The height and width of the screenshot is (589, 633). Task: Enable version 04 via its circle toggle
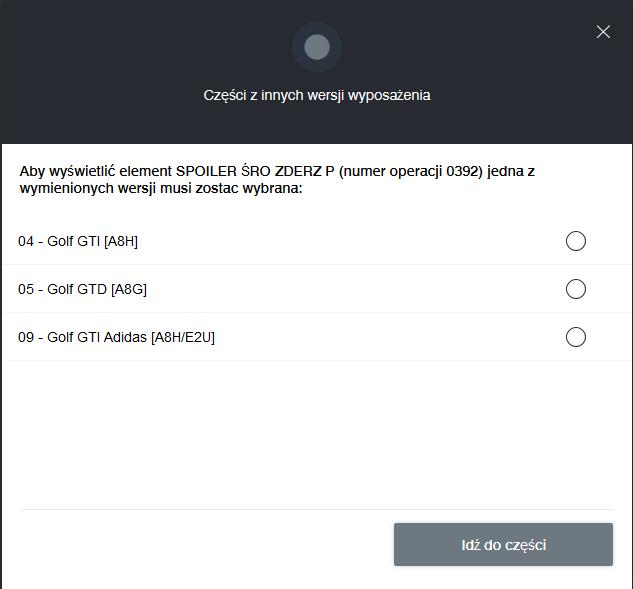point(576,241)
